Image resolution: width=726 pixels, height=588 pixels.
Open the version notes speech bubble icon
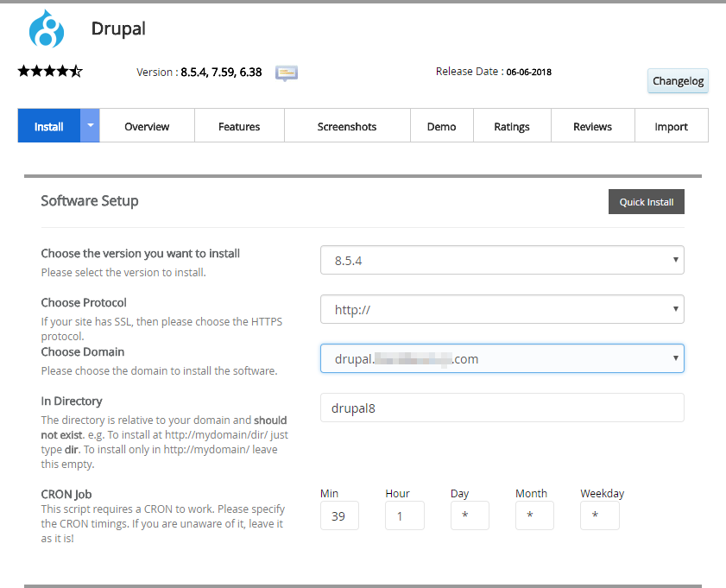click(287, 73)
